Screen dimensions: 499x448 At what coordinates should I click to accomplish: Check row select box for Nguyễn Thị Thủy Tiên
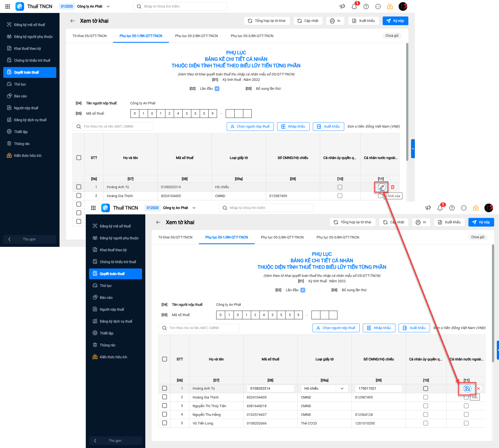click(165, 406)
